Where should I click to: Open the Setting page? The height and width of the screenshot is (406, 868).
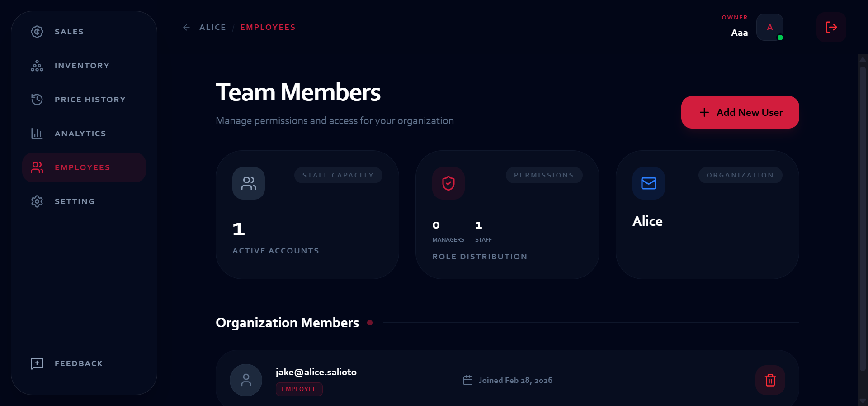[75, 201]
